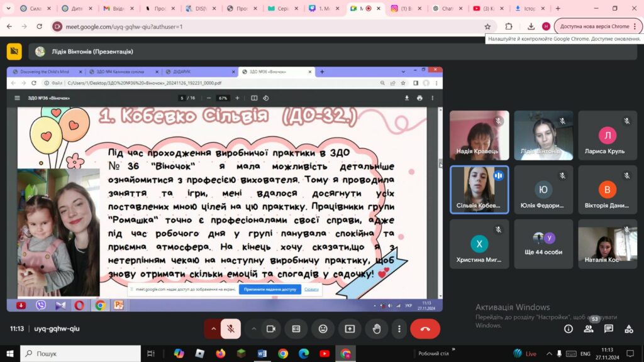Leave the call with red hang-up button
Viewport: 644px width, 362px height.
coord(425,329)
